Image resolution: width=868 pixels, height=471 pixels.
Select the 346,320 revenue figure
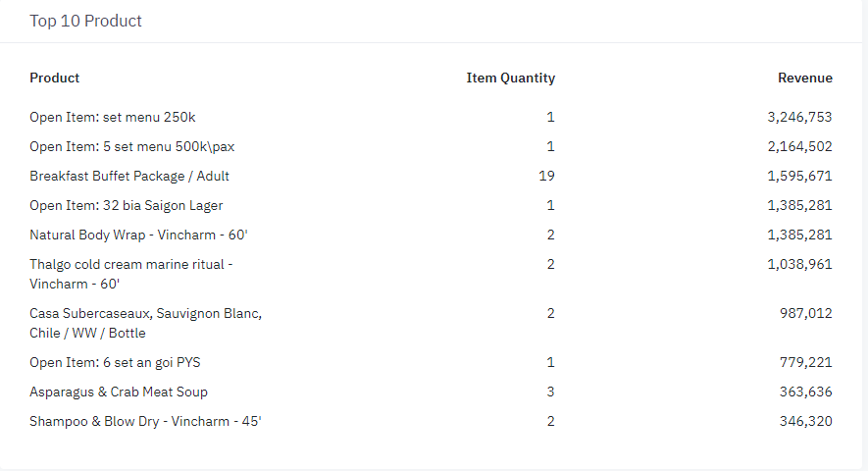pyautogui.click(x=806, y=421)
